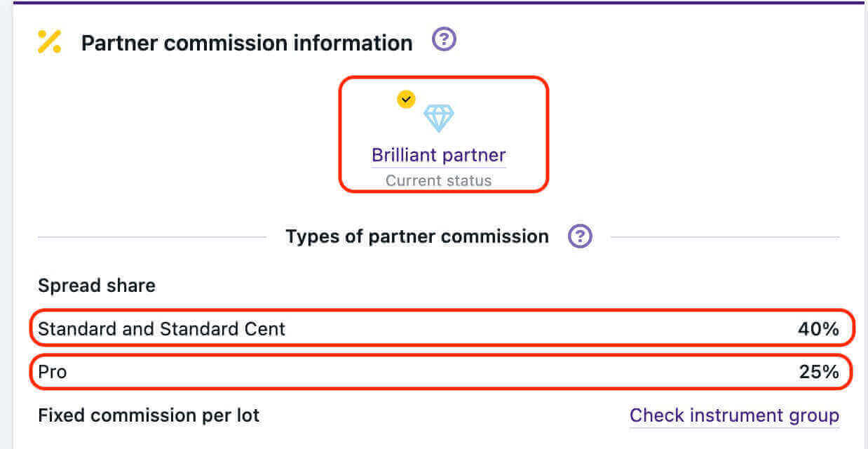
Task: Click the underline beneath Brilliant partner
Action: coord(438,168)
